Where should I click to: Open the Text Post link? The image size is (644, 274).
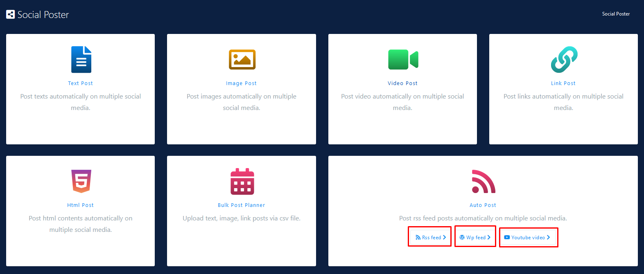click(80, 83)
